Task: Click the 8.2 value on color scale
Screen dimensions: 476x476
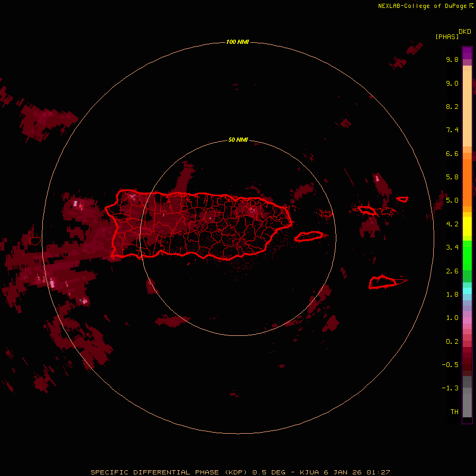Action: pos(452,106)
